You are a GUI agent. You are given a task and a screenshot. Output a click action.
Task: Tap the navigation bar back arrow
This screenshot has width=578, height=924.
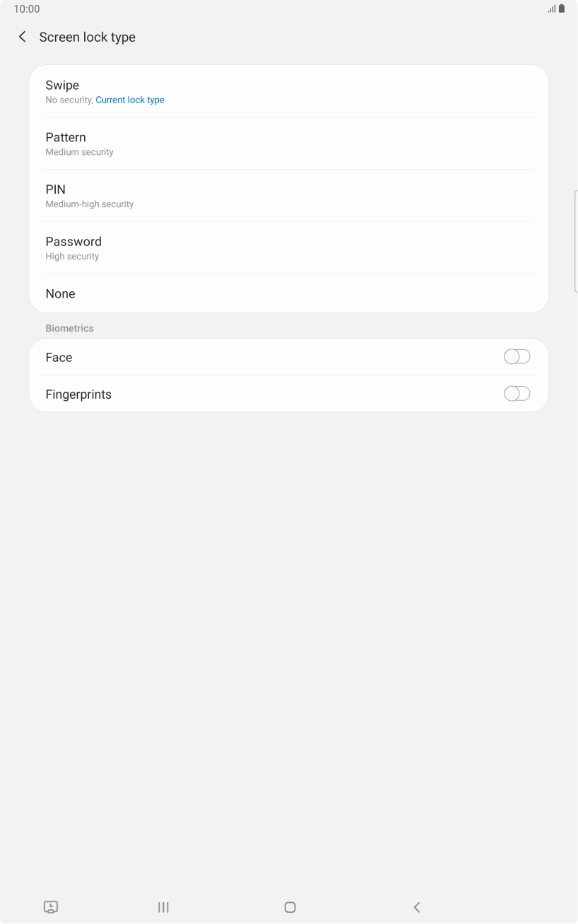[416, 907]
